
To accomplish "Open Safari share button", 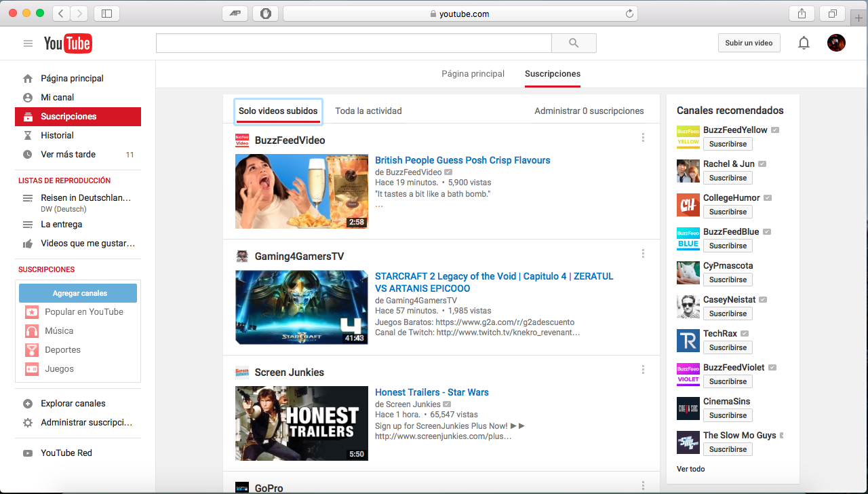I will point(802,14).
